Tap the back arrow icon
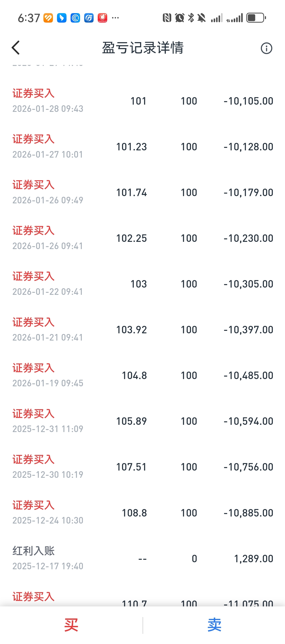 (x=16, y=48)
